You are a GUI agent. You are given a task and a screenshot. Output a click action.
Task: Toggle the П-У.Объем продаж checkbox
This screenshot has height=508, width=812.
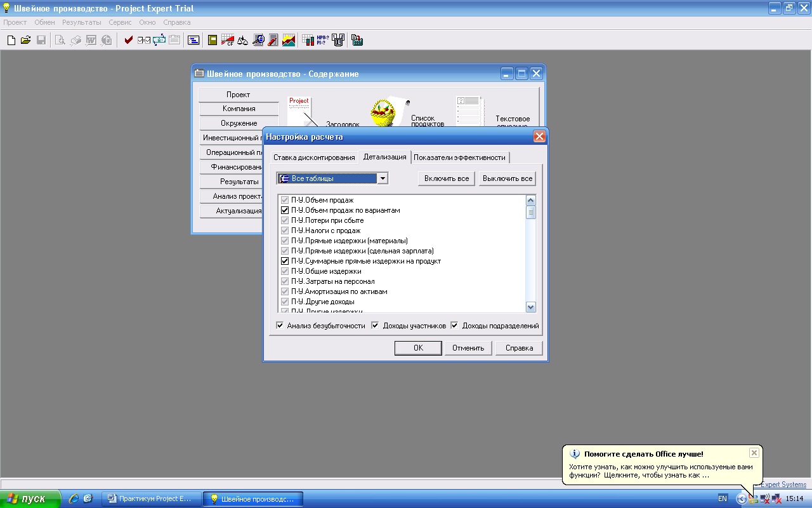click(285, 200)
